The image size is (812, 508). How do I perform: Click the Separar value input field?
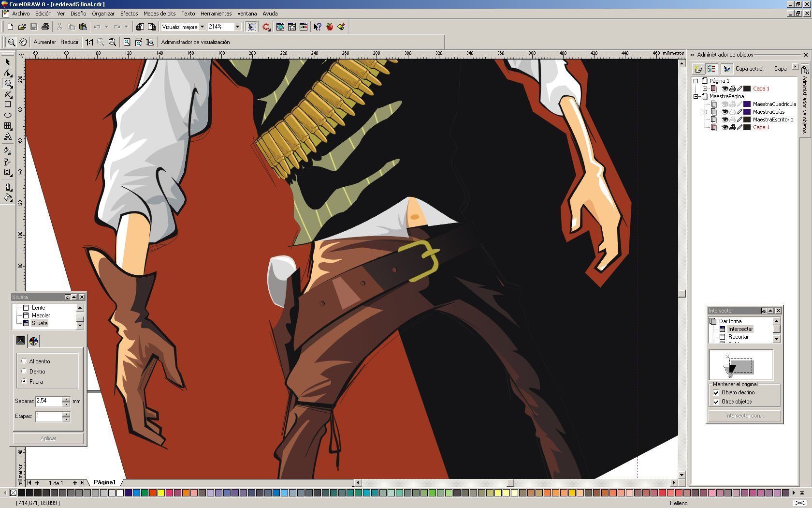[x=48, y=401]
